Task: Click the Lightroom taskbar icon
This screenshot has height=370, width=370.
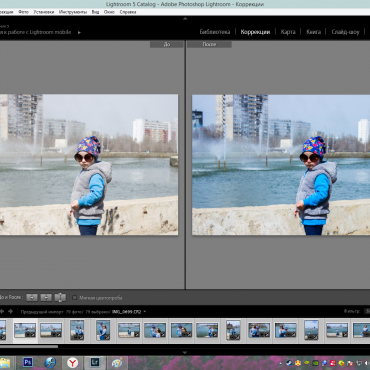Action: pyautogui.click(x=95, y=363)
